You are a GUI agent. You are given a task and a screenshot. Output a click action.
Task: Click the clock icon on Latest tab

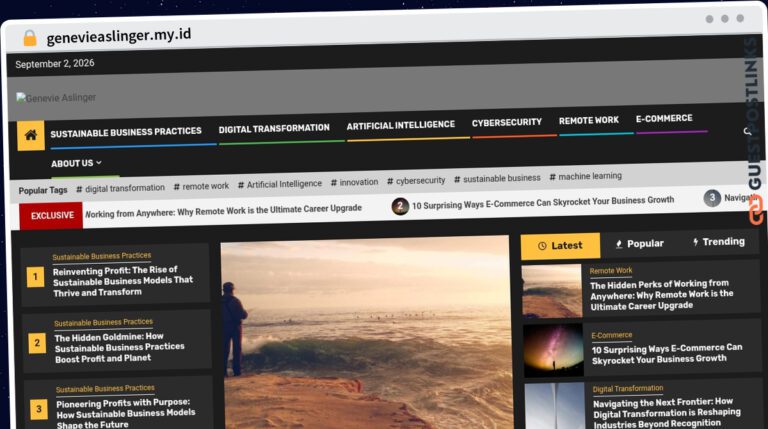pos(542,246)
